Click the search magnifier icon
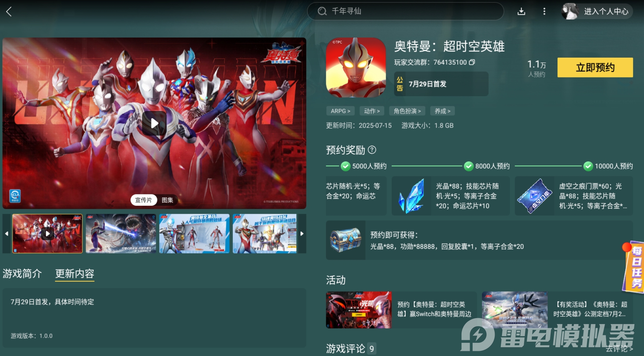This screenshot has height=356, width=644. pos(322,11)
